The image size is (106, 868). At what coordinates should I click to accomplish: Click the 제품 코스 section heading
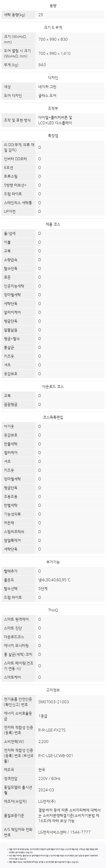pos(53,224)
